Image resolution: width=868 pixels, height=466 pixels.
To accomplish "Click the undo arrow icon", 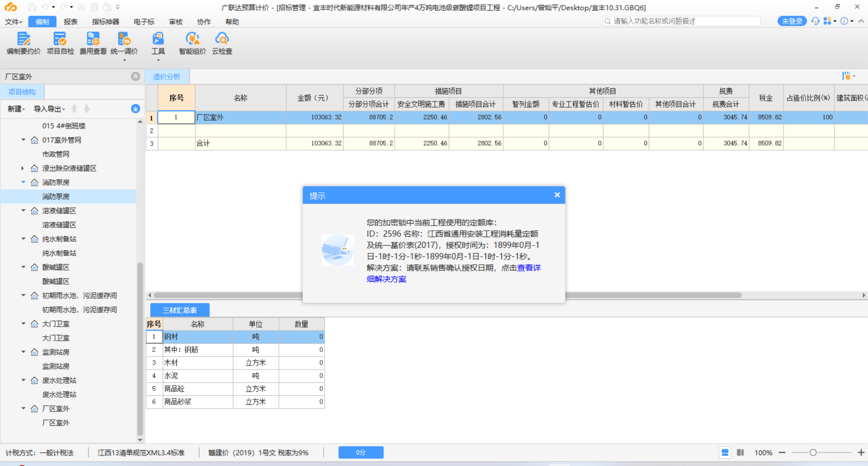I will coord(45,7).
